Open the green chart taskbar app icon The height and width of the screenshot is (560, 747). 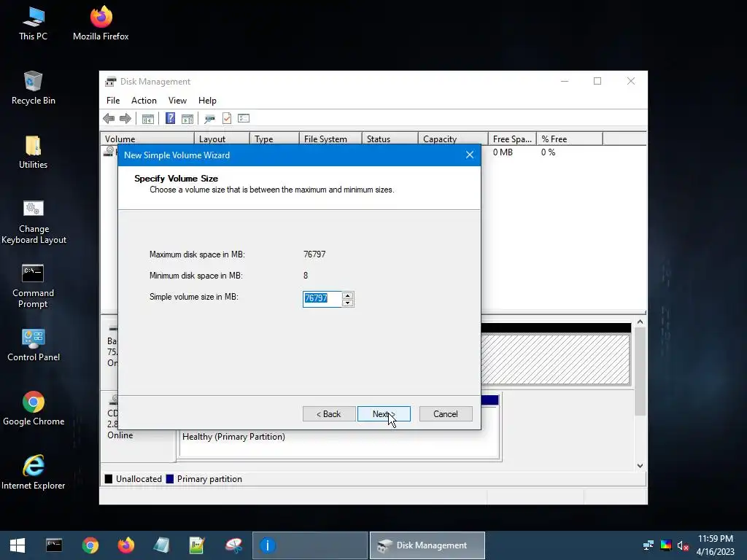pyautogui.click(x=197, y=545)
